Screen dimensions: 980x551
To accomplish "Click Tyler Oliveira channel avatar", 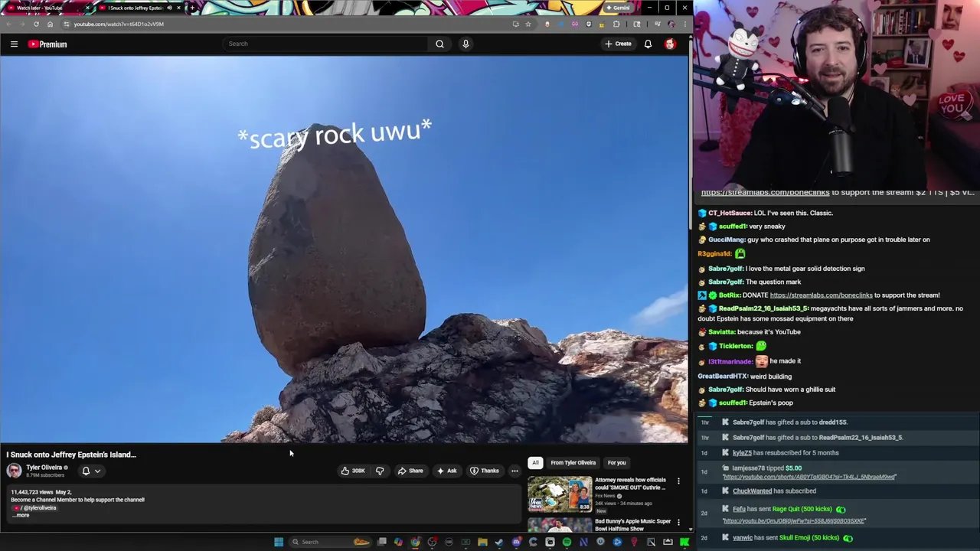I will (x=14, y=471).
